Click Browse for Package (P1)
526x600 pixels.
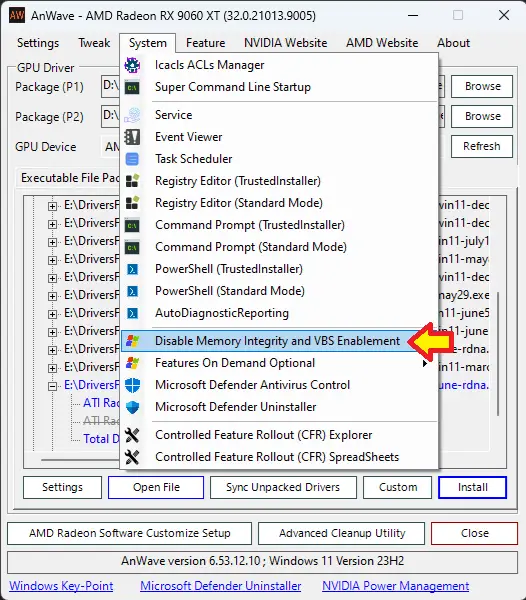[482, 86]
